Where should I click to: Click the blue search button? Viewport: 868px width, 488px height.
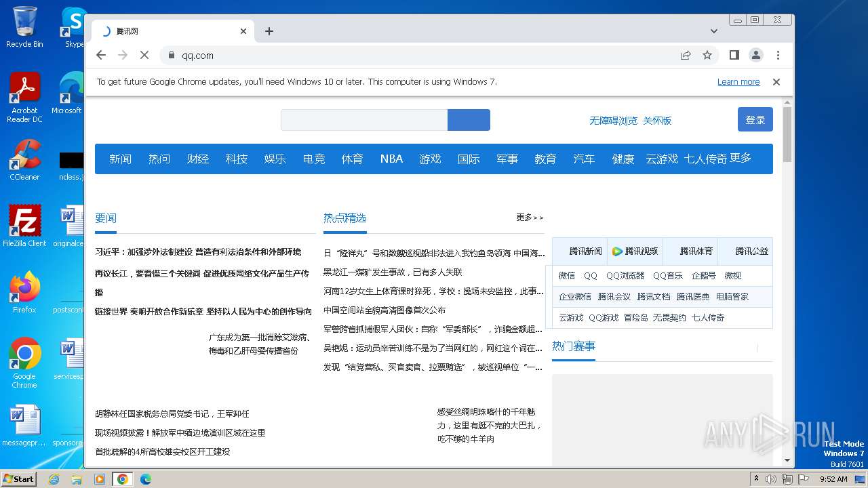click(x=469, y=120)
